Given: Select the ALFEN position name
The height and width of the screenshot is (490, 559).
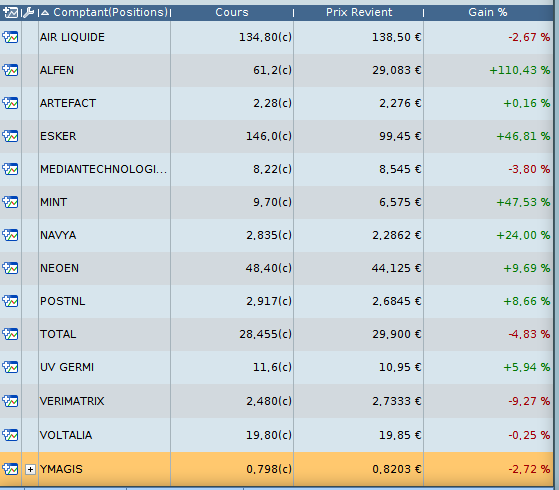Looking at the screenshot, I should [57, 70].
